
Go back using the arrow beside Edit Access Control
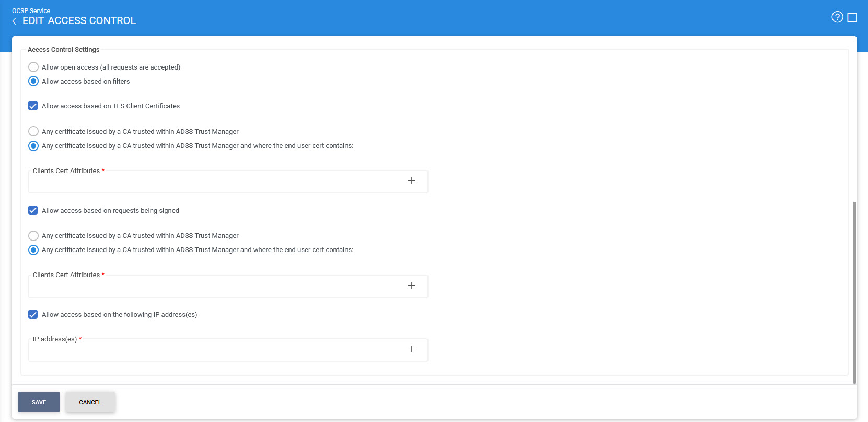tap(15, 21)
